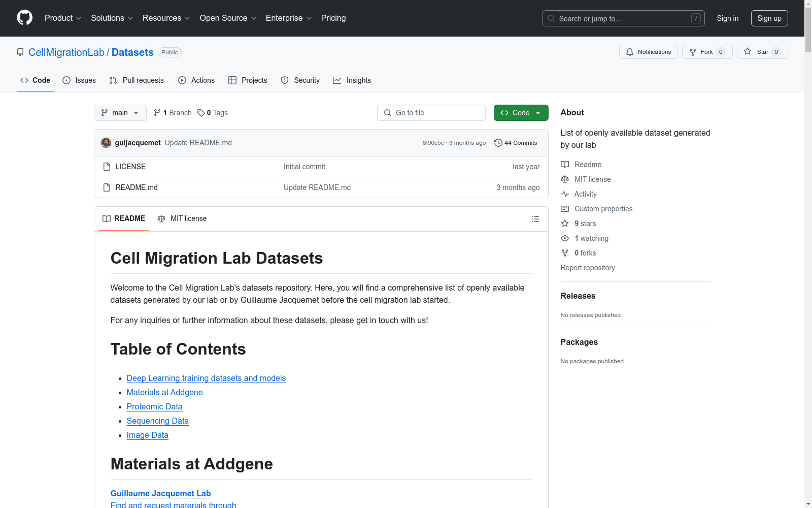Click the commit history clock icon
This screenshot has height=508, width=812.
(x=498, y=143)
